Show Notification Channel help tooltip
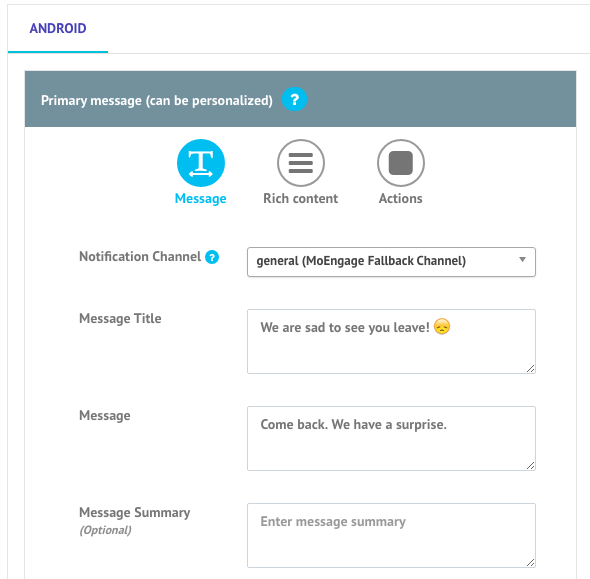The width and height of the screenshot is (590, 579). coord(212,257)
